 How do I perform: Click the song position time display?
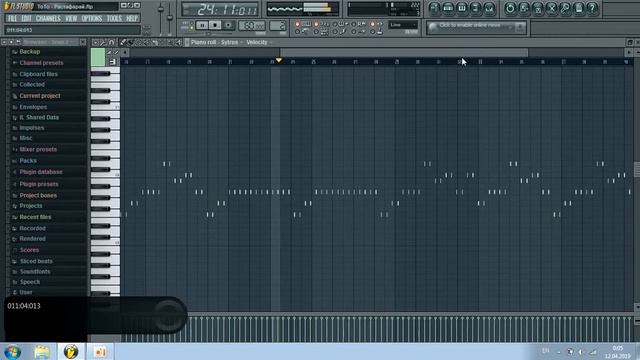coord(220,9)
